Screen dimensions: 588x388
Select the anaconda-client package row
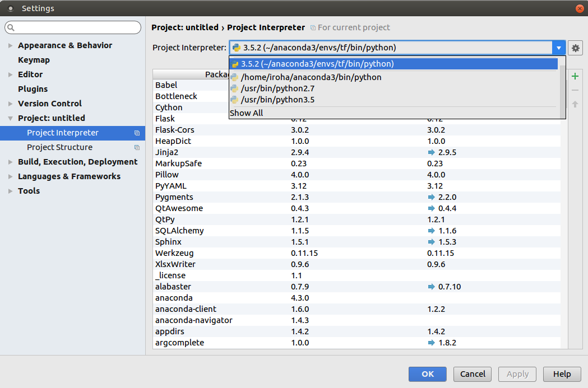click(x=356, y=310)
